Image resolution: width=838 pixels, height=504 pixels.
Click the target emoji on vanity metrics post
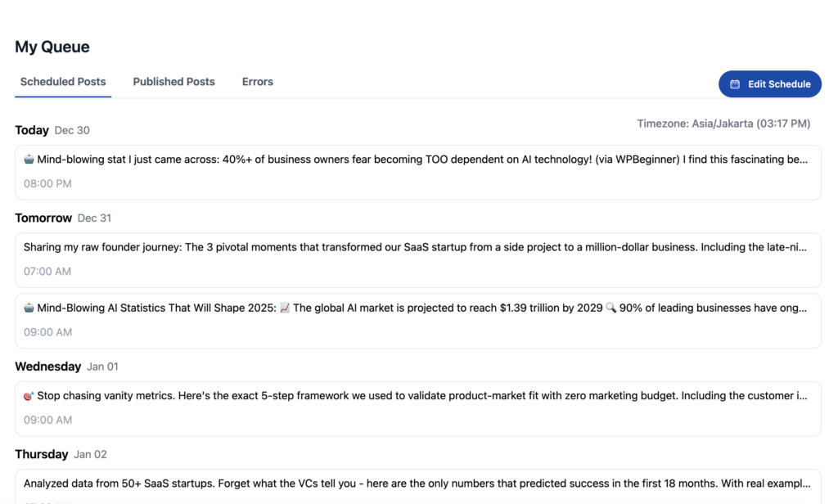coord(29,396)
